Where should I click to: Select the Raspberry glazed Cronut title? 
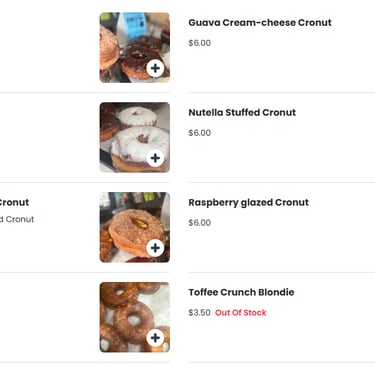(248, 203)
